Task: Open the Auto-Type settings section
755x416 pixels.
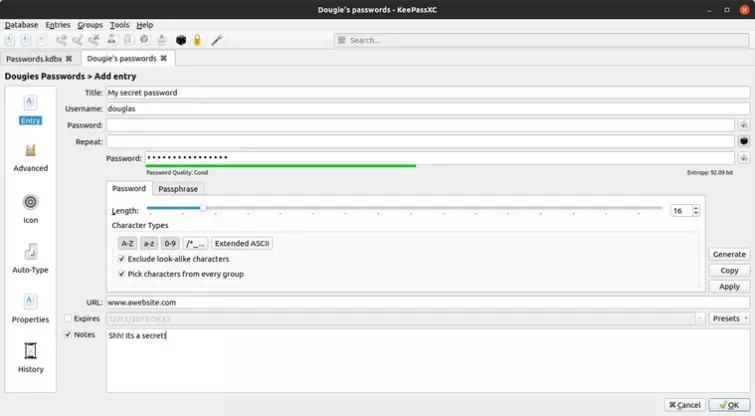Action: click(x=30, y=257)
